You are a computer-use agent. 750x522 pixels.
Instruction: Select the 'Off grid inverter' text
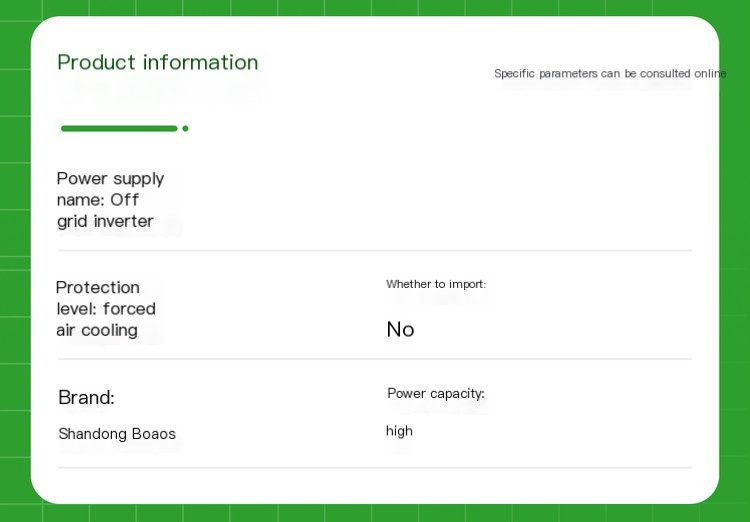105,211
